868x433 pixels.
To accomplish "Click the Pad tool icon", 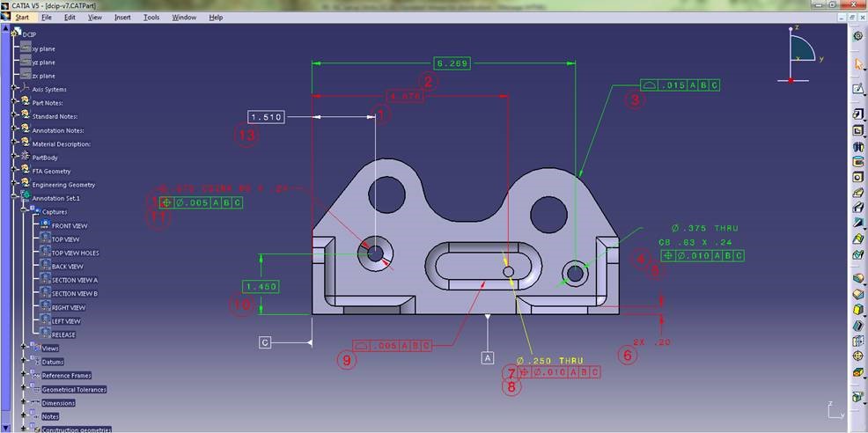I will tap(858, 114).
